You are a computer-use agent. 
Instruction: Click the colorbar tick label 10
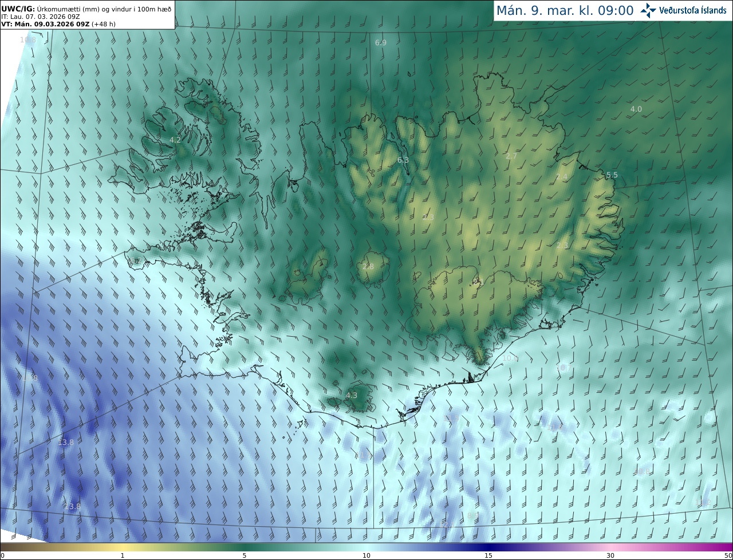pos(366,555)
